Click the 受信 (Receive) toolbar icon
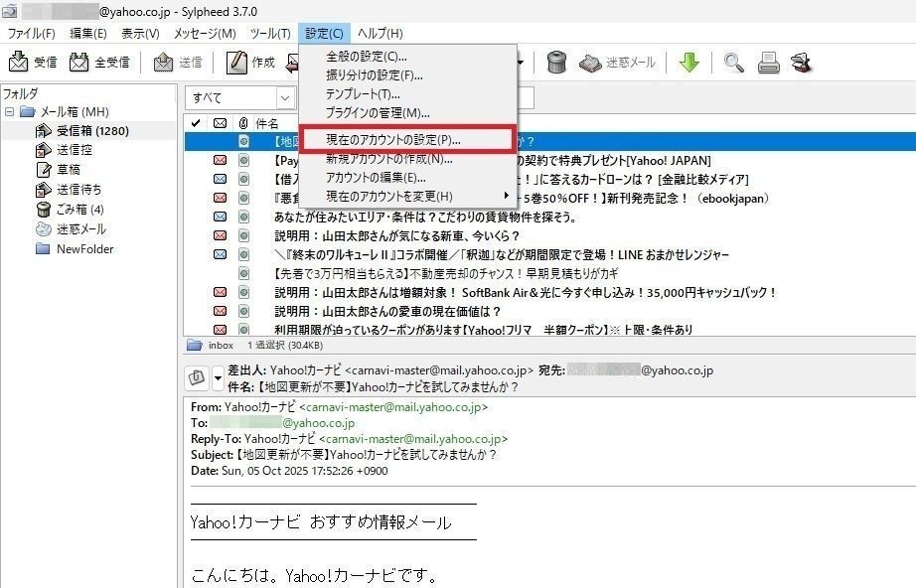This screenshot has width=916, height=588. 32,63
